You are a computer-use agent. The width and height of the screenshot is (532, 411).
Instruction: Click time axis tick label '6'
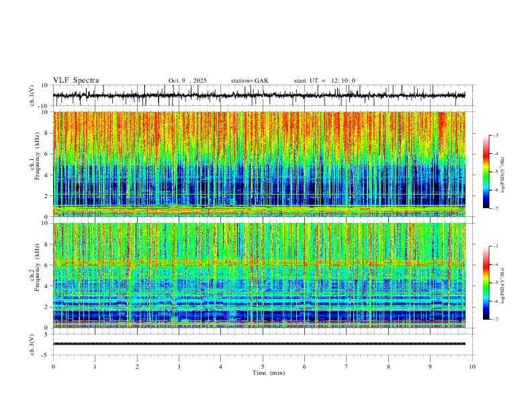tap(304, 367)
